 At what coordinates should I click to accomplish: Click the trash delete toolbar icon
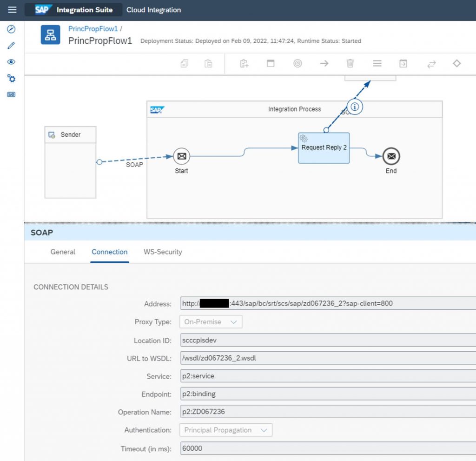[x=350, y=63]
